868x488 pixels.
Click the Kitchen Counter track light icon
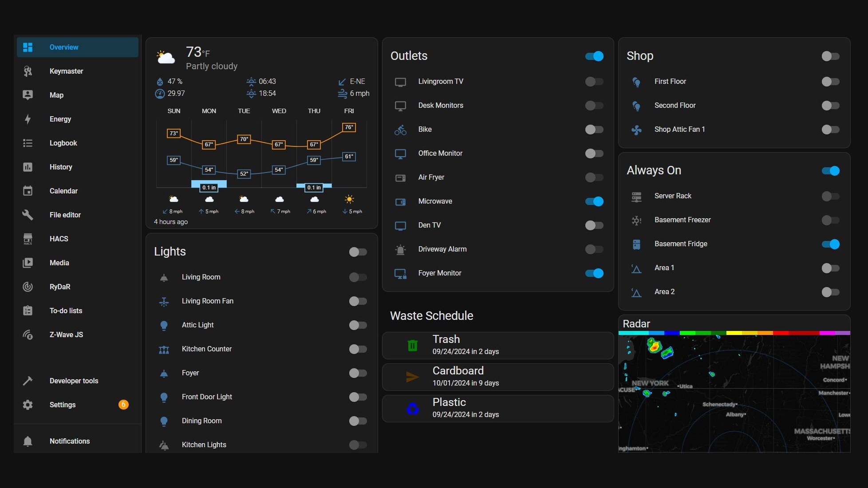point(164,349)
